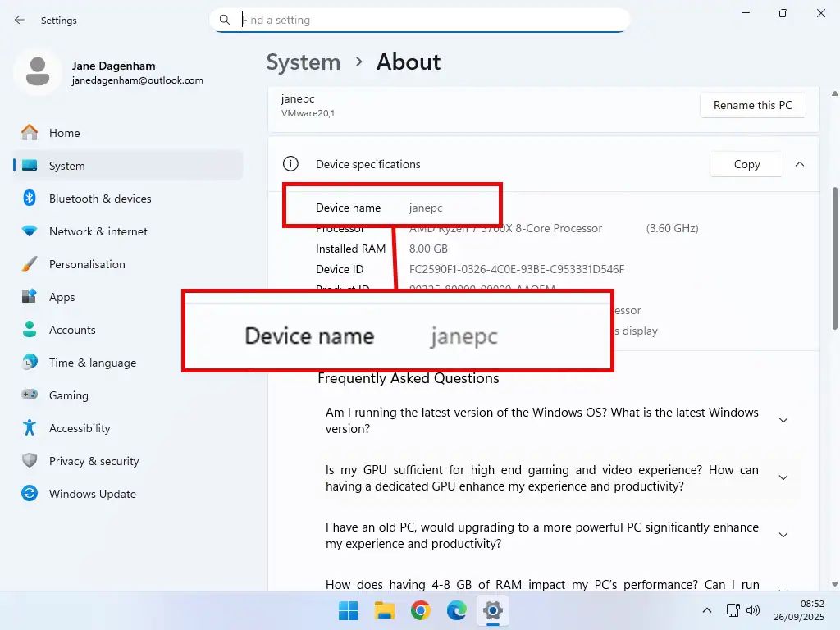
Task: Expand the GPU gaming FAQ chevron
Action: point(783,477)
